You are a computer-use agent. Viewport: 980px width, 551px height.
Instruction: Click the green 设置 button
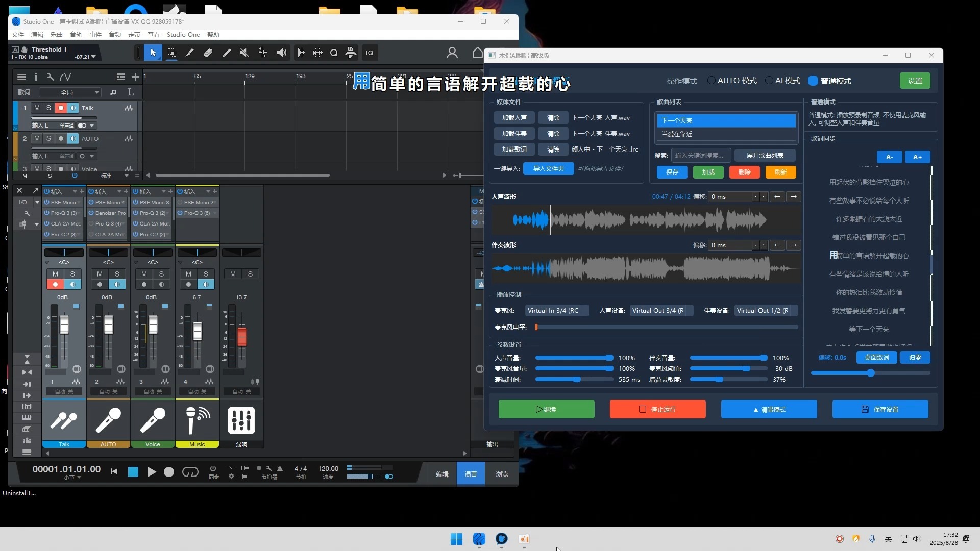(915, 81)
